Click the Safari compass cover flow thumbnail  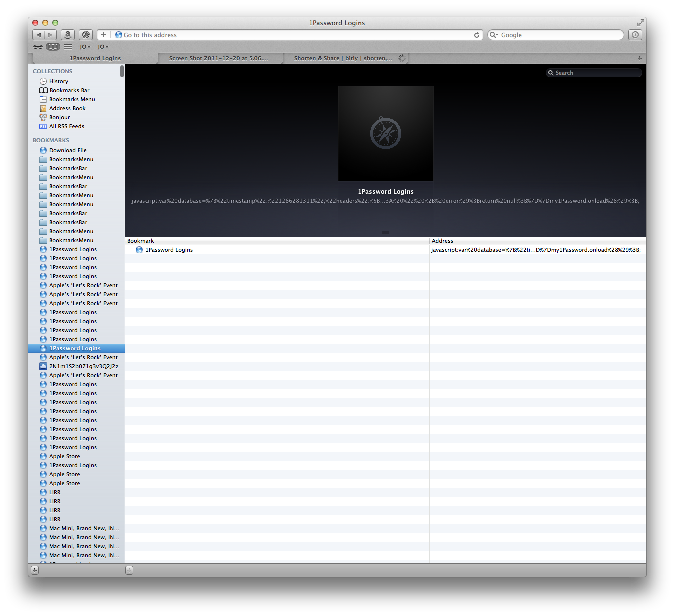[x=386, y=133]
